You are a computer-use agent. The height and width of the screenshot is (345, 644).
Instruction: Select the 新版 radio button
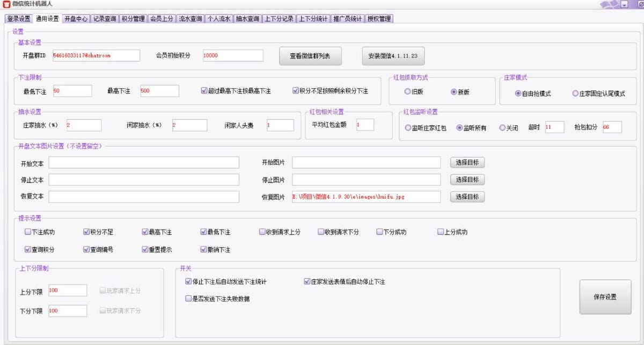coord(460,92)
